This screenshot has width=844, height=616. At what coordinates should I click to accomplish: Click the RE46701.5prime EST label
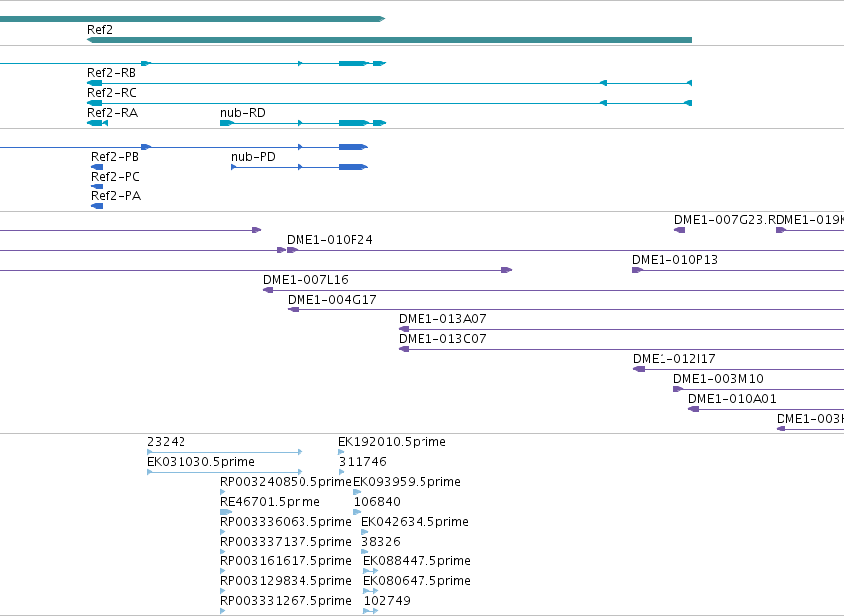[x=270, y=502]
